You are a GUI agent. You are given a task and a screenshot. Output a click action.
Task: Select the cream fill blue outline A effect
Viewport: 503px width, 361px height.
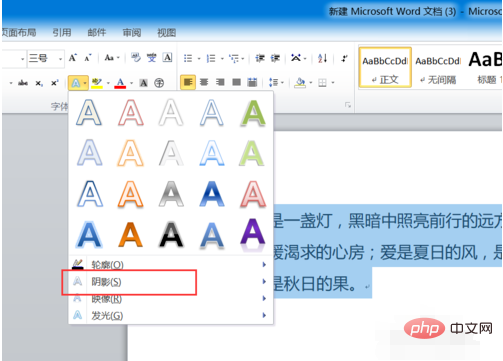point(89,113)
